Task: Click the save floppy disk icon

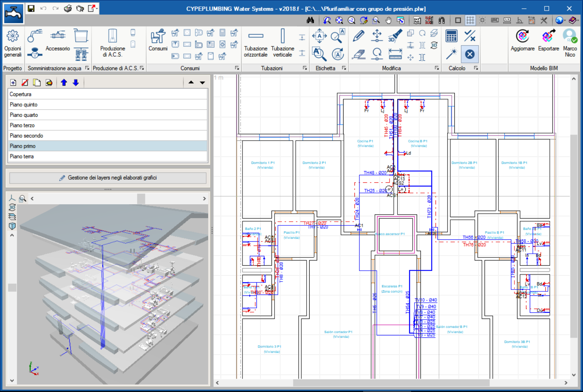Action: pyautogui.click(x=31, y=8)
